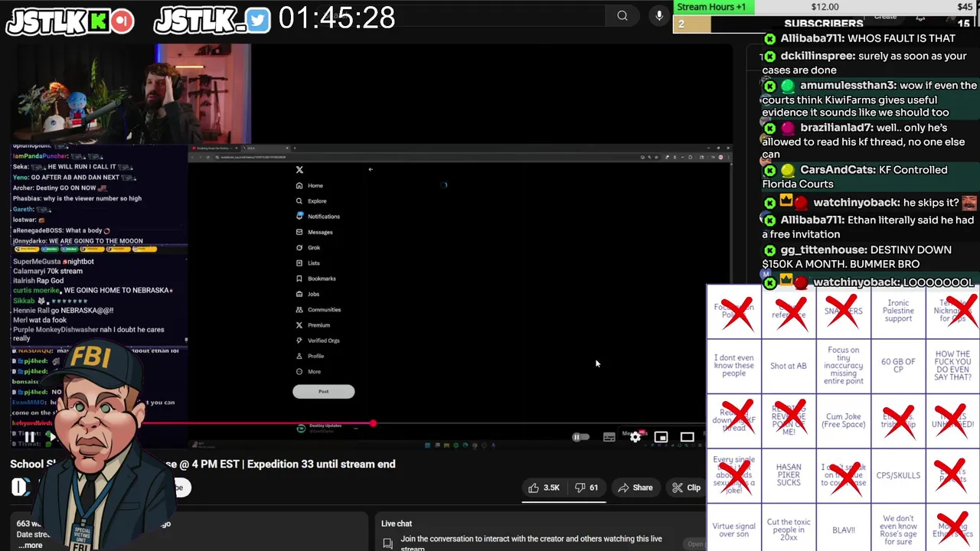Open Profile in the X sidebar

click(310, 356)
